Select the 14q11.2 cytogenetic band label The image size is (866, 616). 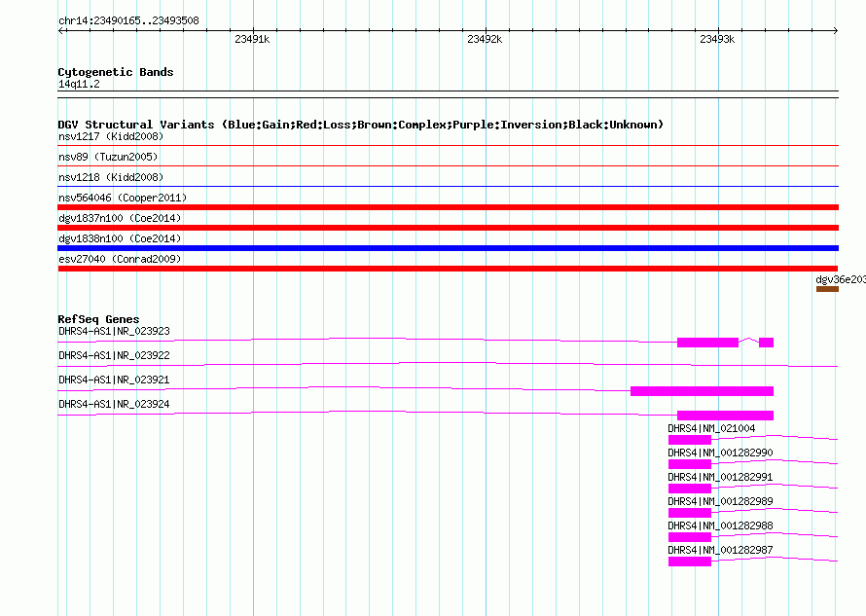pos(79,84)
